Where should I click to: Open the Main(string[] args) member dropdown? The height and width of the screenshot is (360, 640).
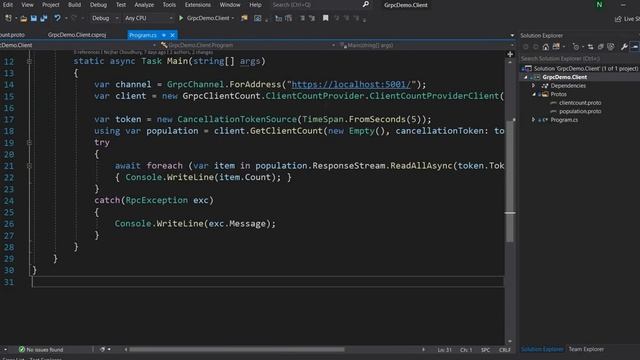coord(427,45)
